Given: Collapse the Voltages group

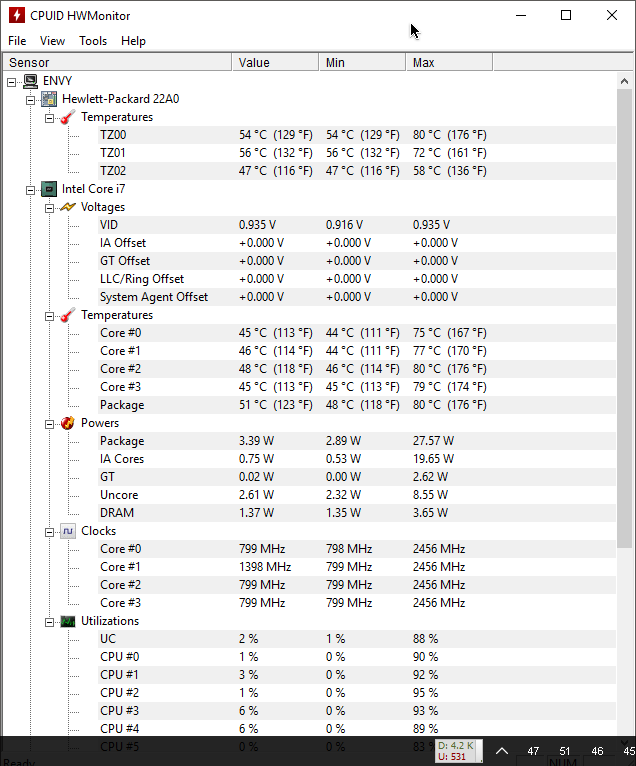Looking at the screenshot, I should 49,208.
